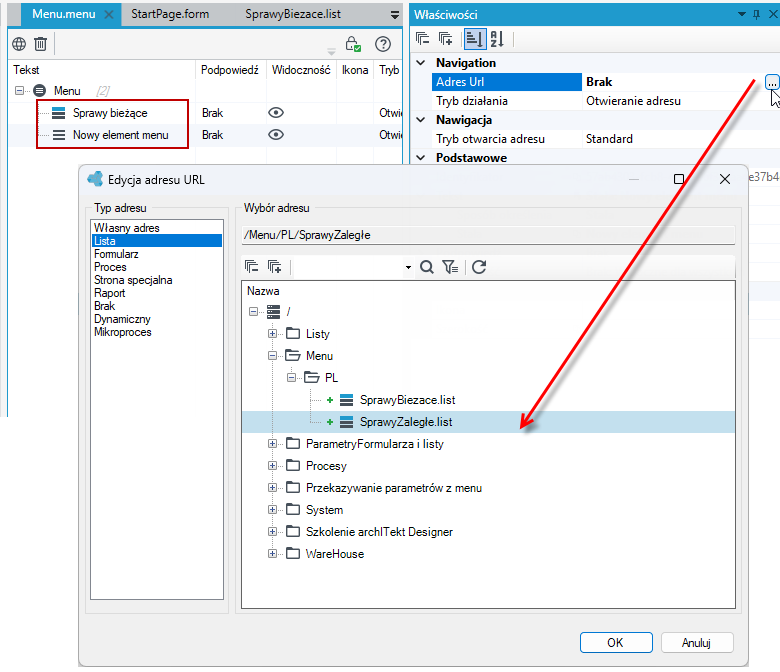
Task: Click OK in Edycja adresu URL dialog
Action: [x=616, y=643]
